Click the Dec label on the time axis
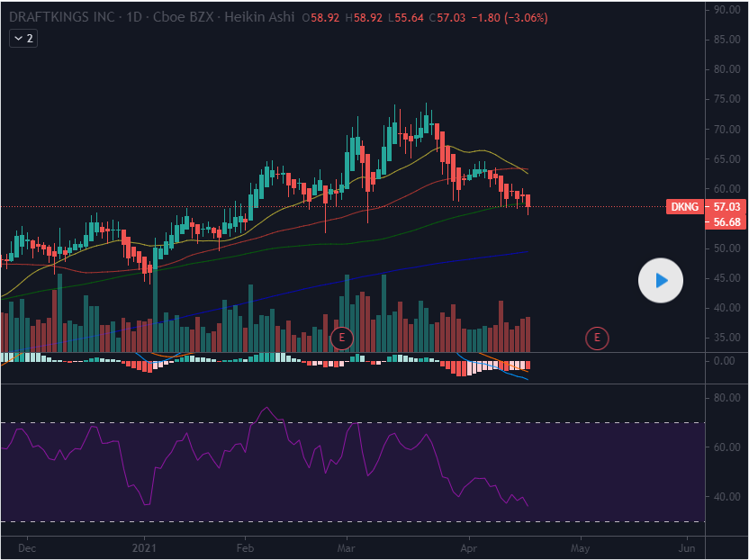Viewport: 749px width, 560px height. pos(27,546)
